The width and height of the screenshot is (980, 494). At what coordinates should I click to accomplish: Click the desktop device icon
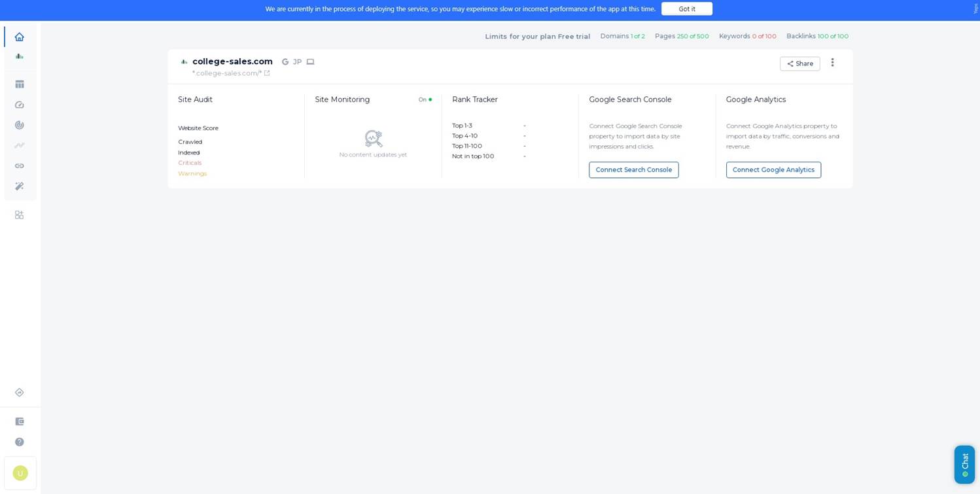pos(310,62)
